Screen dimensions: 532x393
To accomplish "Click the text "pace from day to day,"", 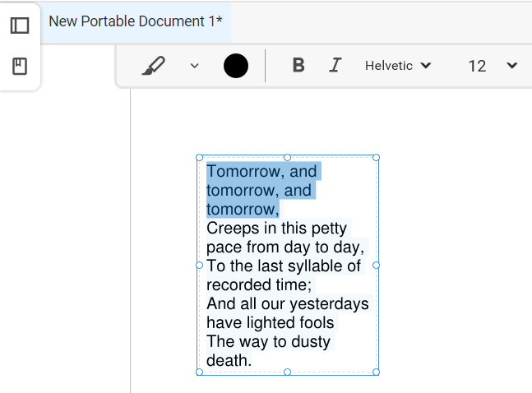I will [285, 247].
